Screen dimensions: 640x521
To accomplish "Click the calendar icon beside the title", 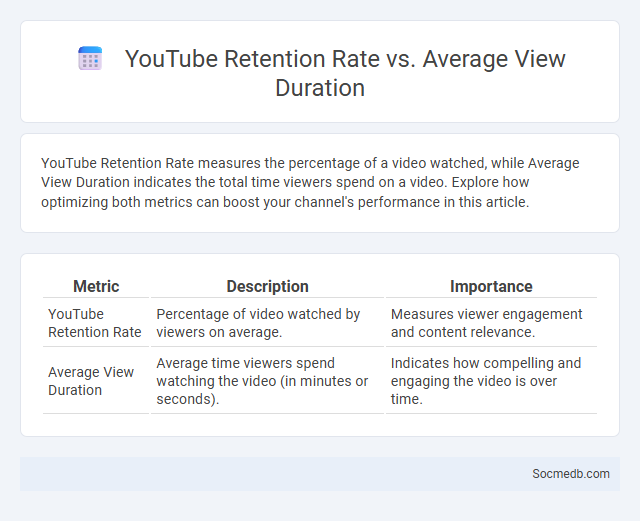I will pos(90,58).
